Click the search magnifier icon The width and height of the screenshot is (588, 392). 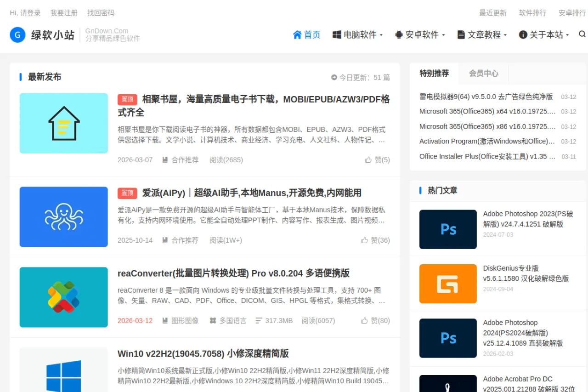coord(582,34)
